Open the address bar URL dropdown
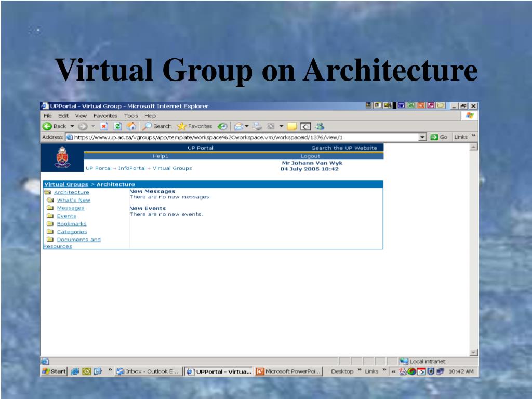Screen dimensions: 532x399 coord(422,137)
